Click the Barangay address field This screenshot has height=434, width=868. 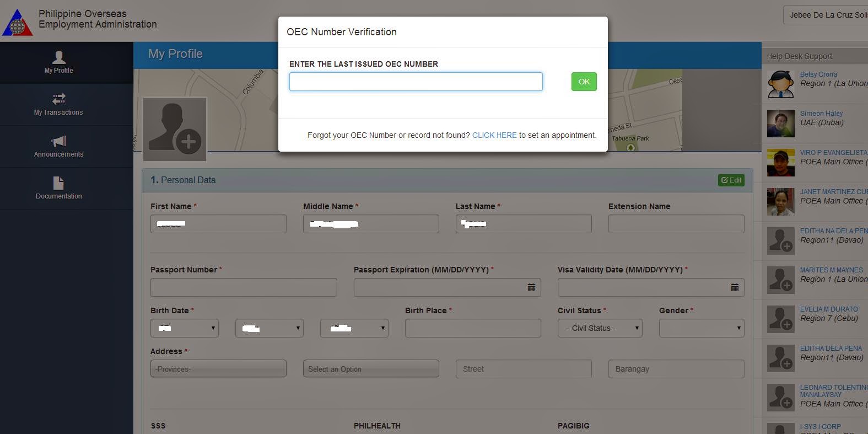pyautogui.click(x=676, y=369)
